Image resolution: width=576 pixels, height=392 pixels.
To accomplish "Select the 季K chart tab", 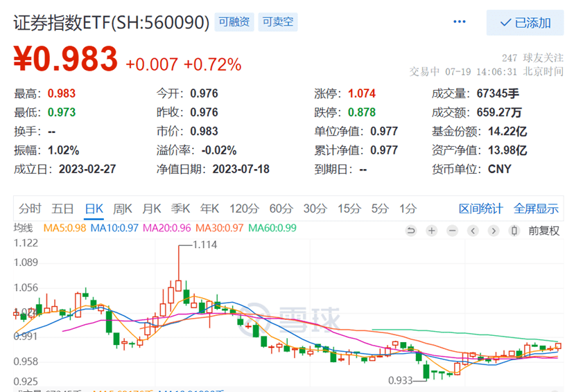I will point(180,208).
